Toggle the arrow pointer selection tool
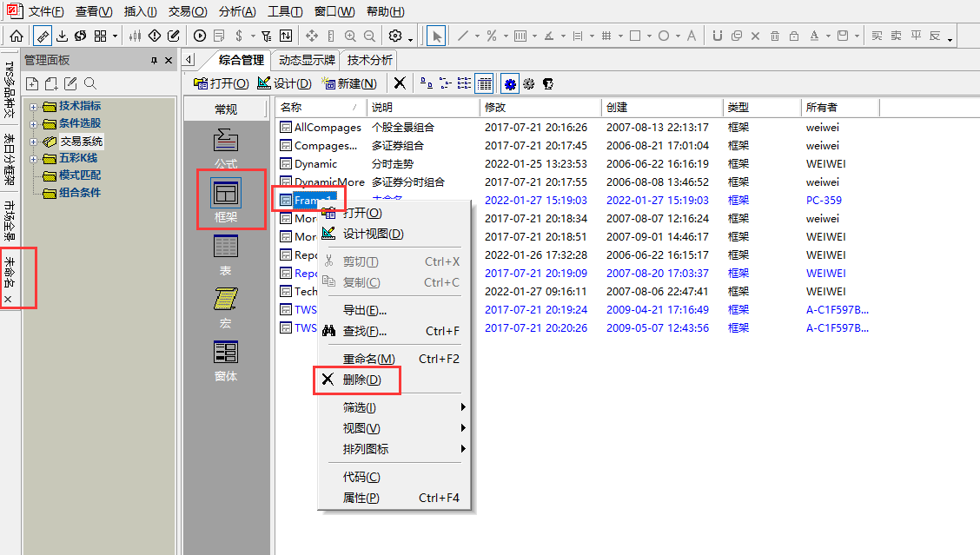This screenshot has height=555, width=980. 436,36
